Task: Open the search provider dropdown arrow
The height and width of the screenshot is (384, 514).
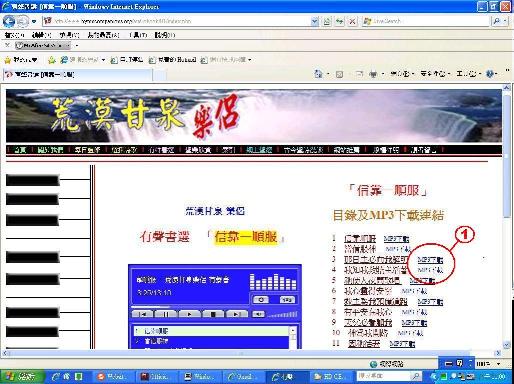Action: [x=506, y=21]
